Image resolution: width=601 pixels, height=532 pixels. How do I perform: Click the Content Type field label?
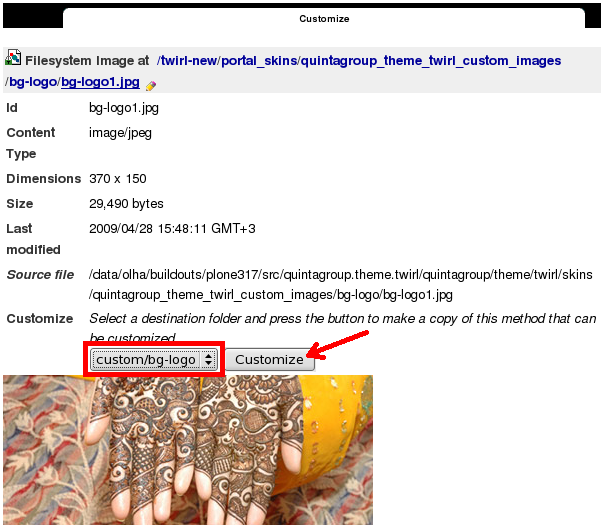(x=31, y=143)
